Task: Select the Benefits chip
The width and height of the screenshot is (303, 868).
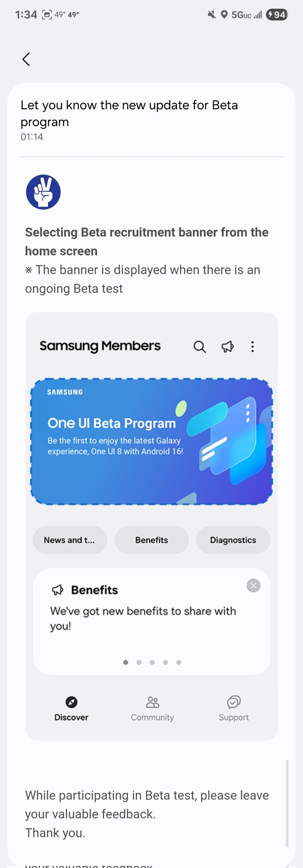Action: point(151,540)
